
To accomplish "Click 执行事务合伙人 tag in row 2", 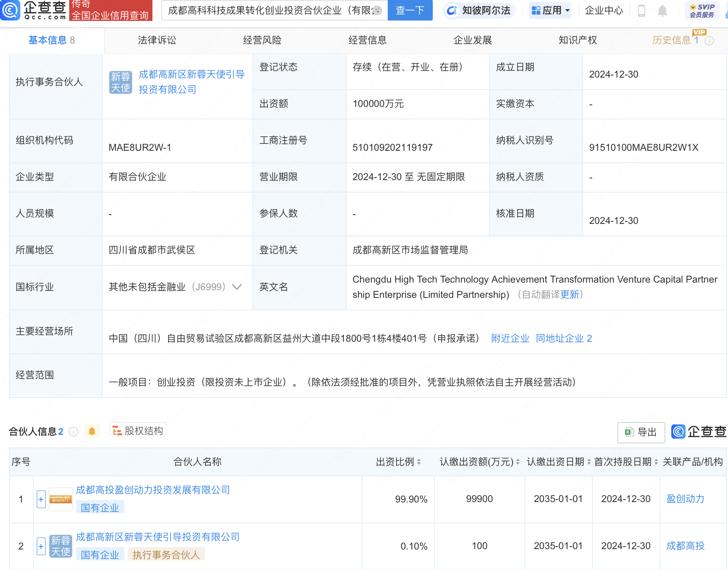I will tap(166, 555).
